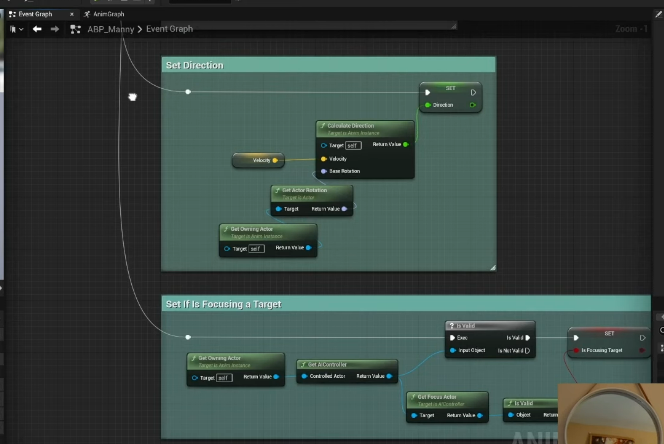Screen dimensions: 664x444
Task: Click the Is Valid macro node header
Action: click(468, 325)
